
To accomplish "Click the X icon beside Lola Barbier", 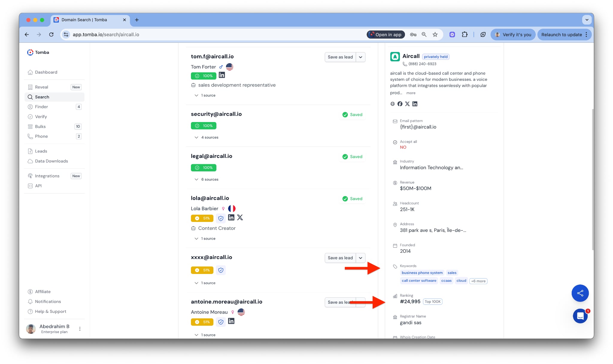I will pos(240,217).
